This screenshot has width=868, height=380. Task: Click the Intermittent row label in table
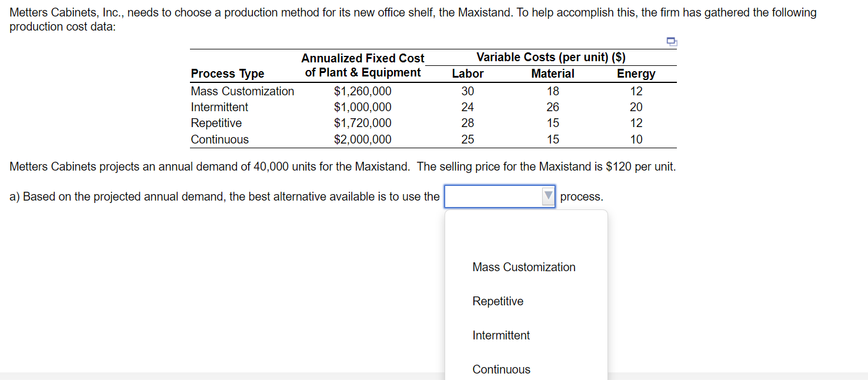[219, 107]
